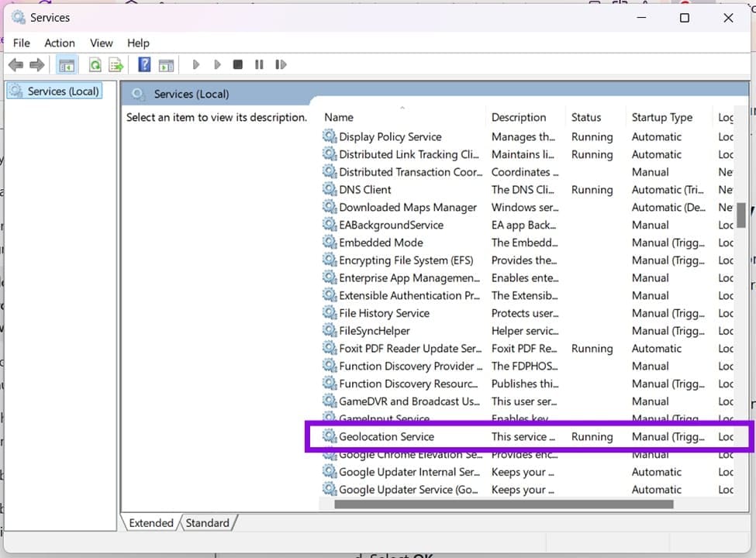Toggle the Action Pane toolbar icon

(x=167, y=64)
